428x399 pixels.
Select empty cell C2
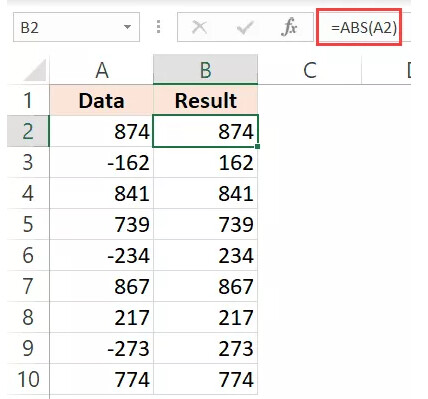309,131
